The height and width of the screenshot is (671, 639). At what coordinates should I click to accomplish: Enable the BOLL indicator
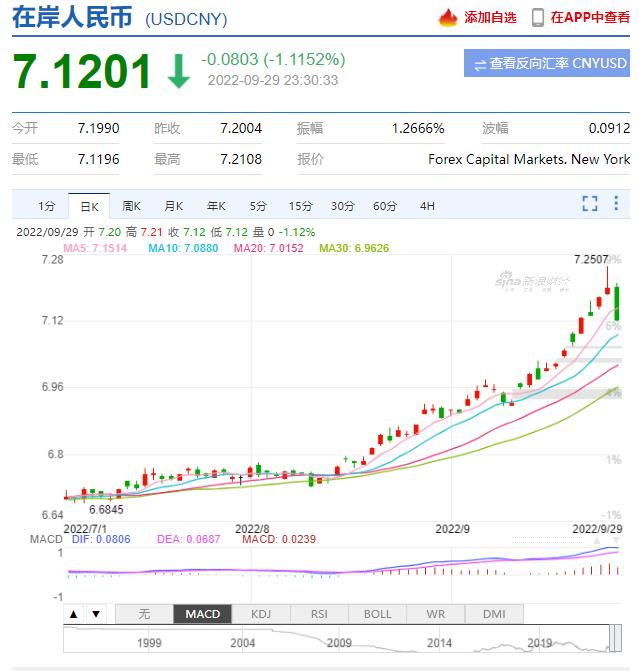coord(377,614)
